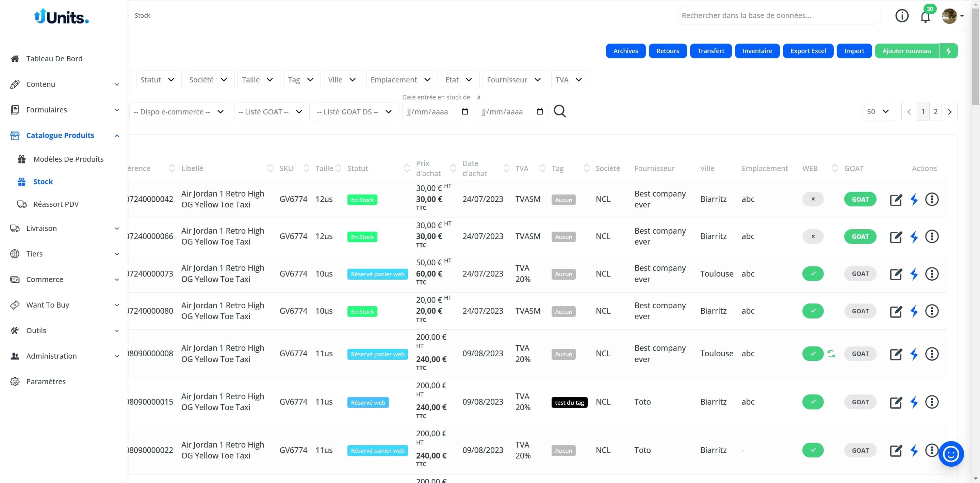Open Paramètres in the sidebar
This screenshot has height=483, width=980.
46,381
